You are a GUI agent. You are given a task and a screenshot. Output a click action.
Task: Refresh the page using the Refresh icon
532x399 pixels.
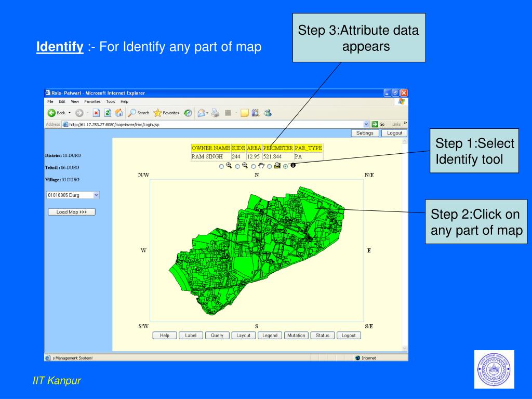pyautogui.click(x=108, y=112)
